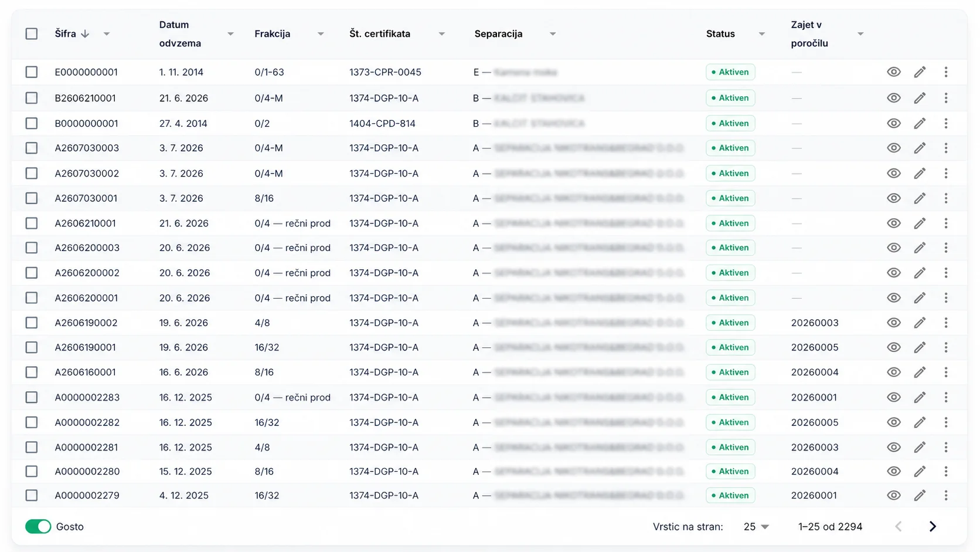
Task: Click eye icon for sample A2606190002
Action: pos(893,323)
